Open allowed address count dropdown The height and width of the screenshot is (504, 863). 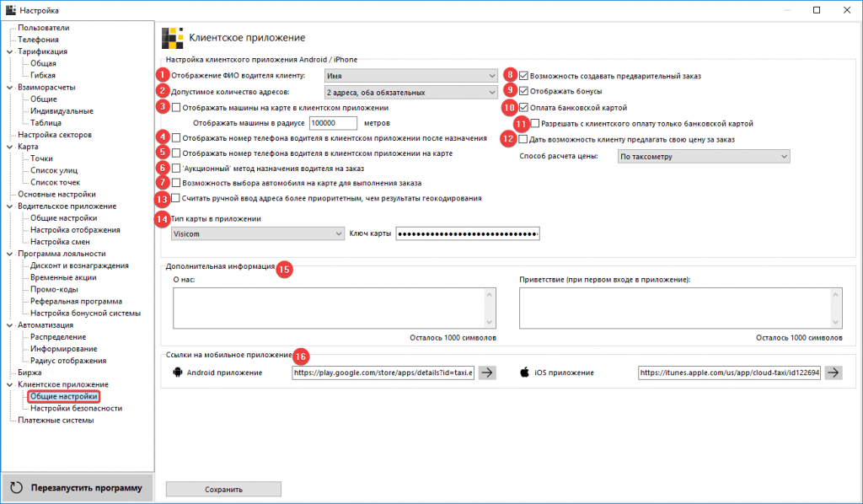(411, 93)
